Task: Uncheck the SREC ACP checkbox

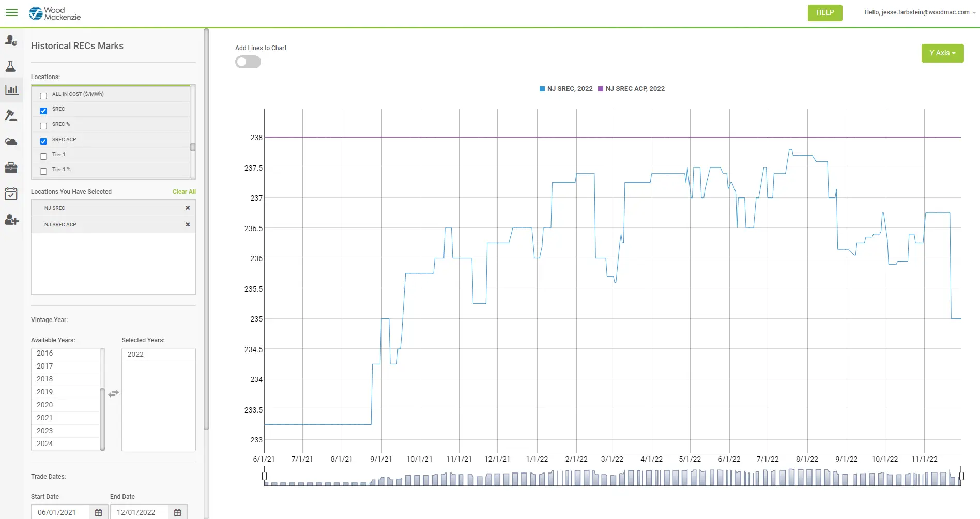Action: (43, 141)
